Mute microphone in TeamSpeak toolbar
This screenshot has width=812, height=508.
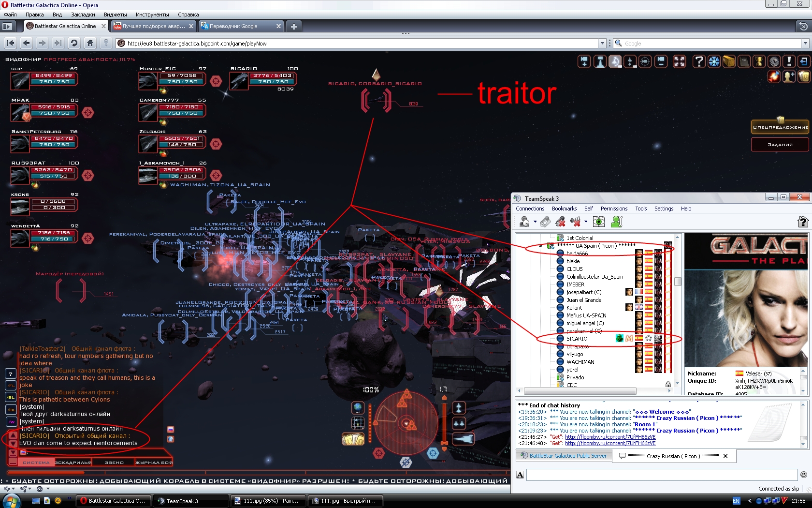[x=560, y=222]
